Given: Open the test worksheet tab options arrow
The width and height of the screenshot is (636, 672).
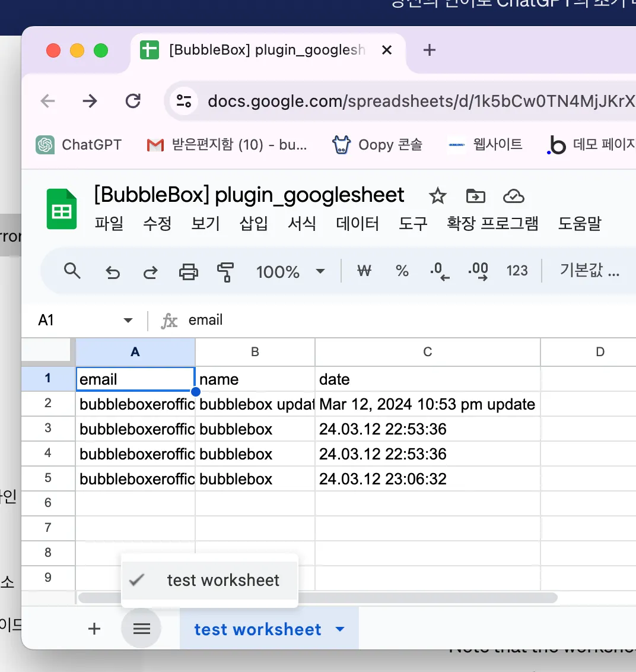Looking at the screenshot, I should click(340, 629).
